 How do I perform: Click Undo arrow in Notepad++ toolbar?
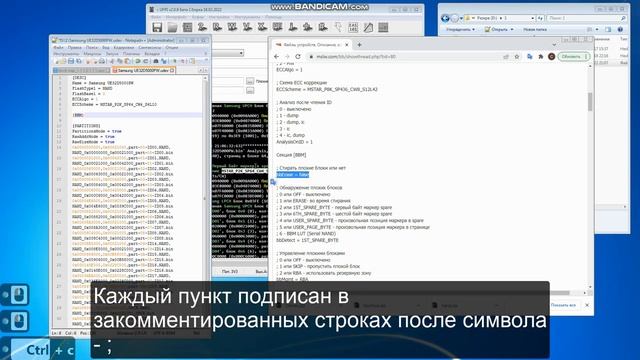click(x=138, y=61)
